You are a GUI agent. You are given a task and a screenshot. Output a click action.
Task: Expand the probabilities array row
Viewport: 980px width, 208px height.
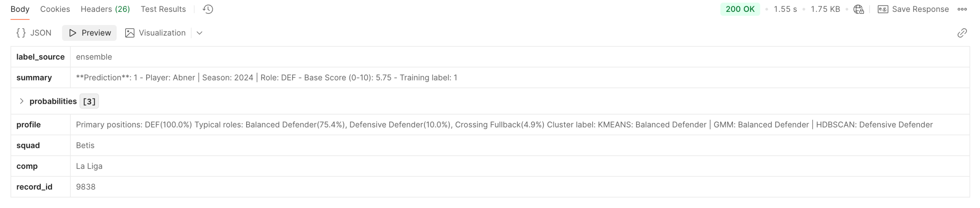tap(22, 101)
